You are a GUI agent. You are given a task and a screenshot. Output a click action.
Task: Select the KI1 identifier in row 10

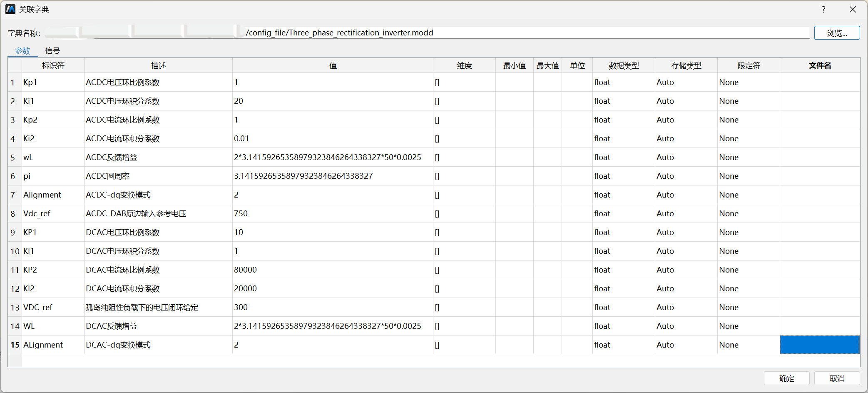coord(53,251)
